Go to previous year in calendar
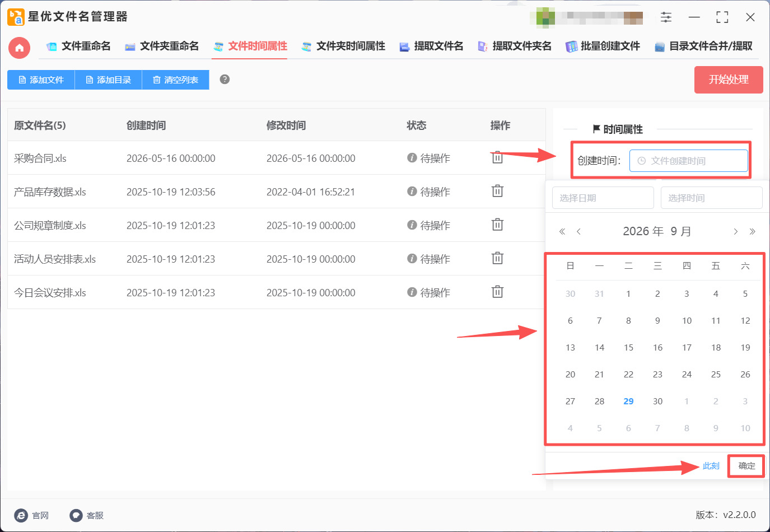Viewport: 770px width, 532px height. (x=562, y=231)
